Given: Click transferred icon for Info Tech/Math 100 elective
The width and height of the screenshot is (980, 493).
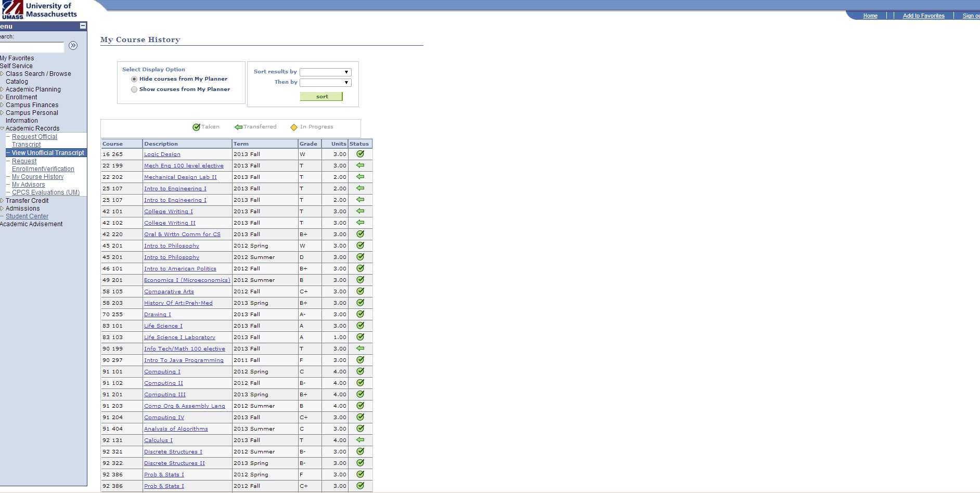Looking at the screenshot, I should click(x=360, y=348).
